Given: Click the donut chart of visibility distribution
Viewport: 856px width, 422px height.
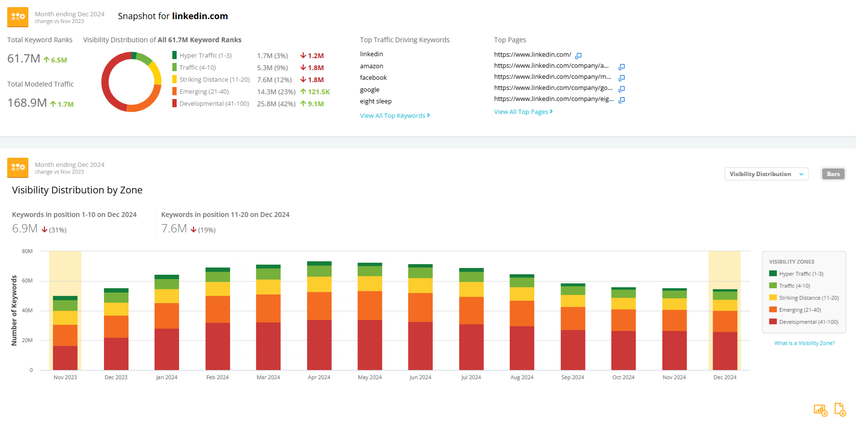Looking at the screenshot, I should pyautogui.click(x=132, y=82).
